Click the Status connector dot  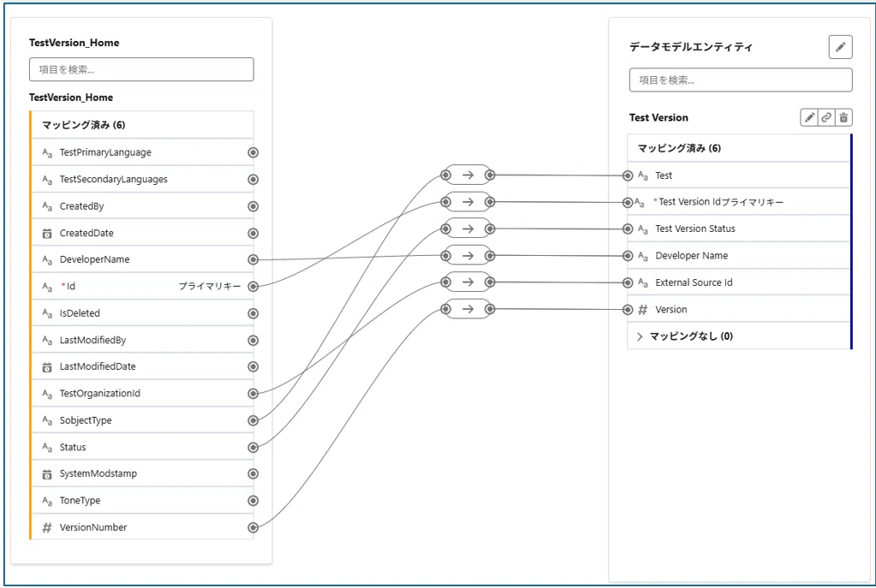point(253,448)
